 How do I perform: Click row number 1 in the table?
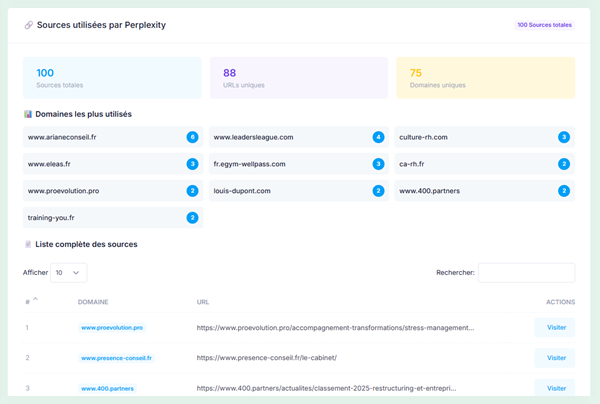pos(27,327)
